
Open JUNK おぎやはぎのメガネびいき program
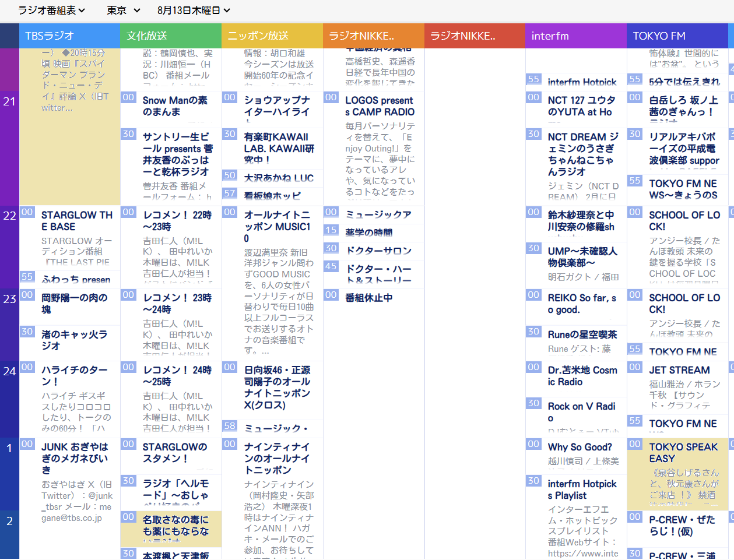[x=75, y=459]
